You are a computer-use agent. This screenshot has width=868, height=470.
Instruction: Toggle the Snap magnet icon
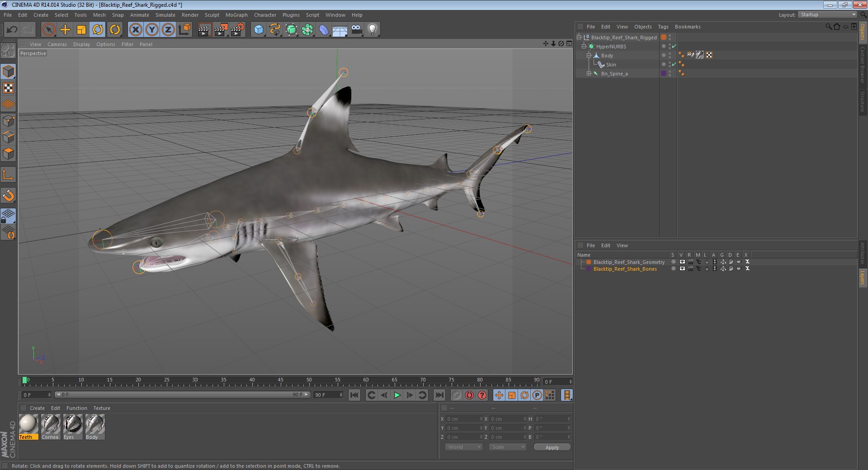8,195
